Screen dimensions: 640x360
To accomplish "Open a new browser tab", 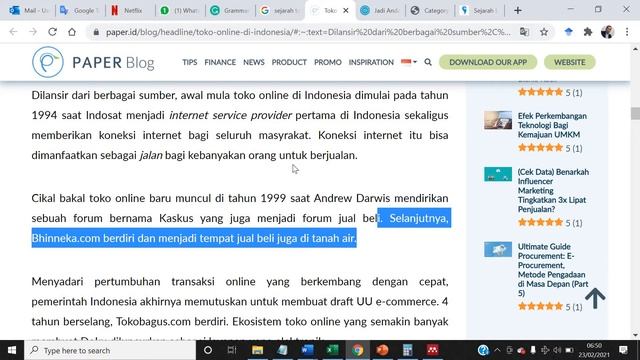I will click(x=518, y=11).
